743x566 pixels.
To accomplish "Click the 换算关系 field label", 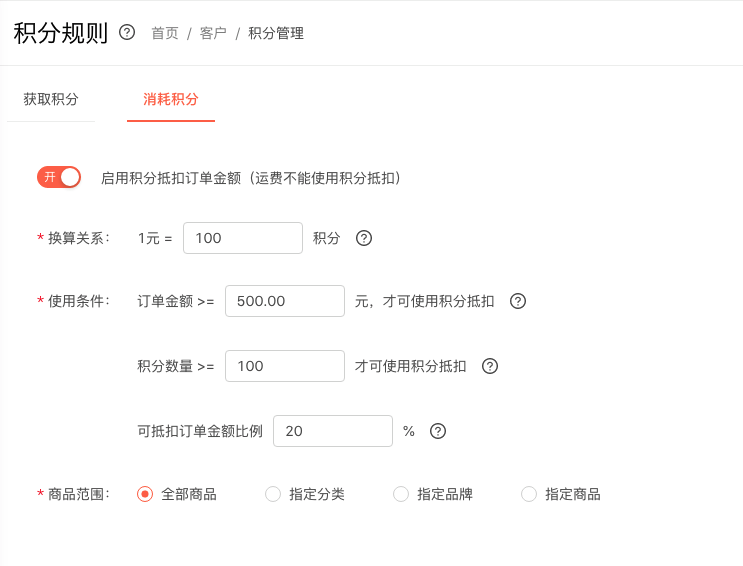I will (79, 238).
